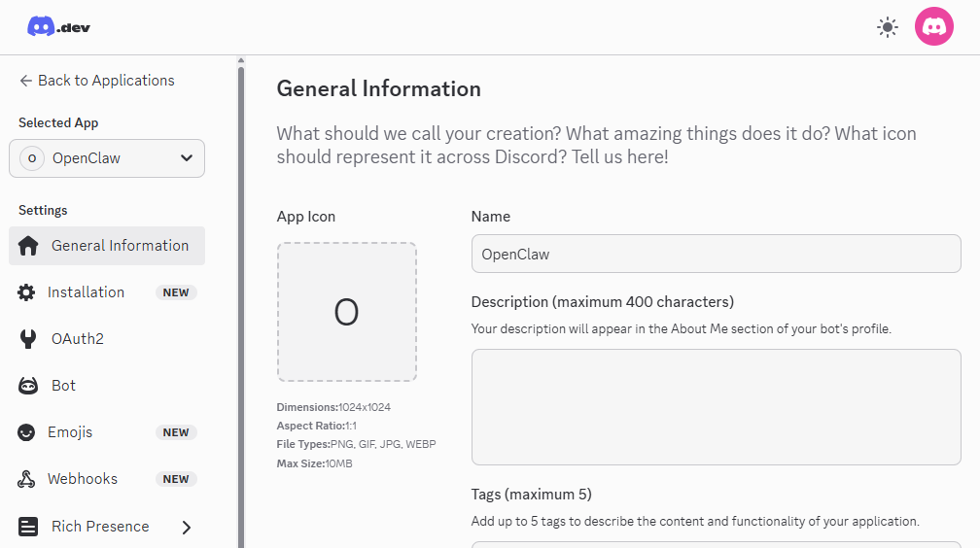Go back to Applications
980x548 pixels.
tap(96, 81)
